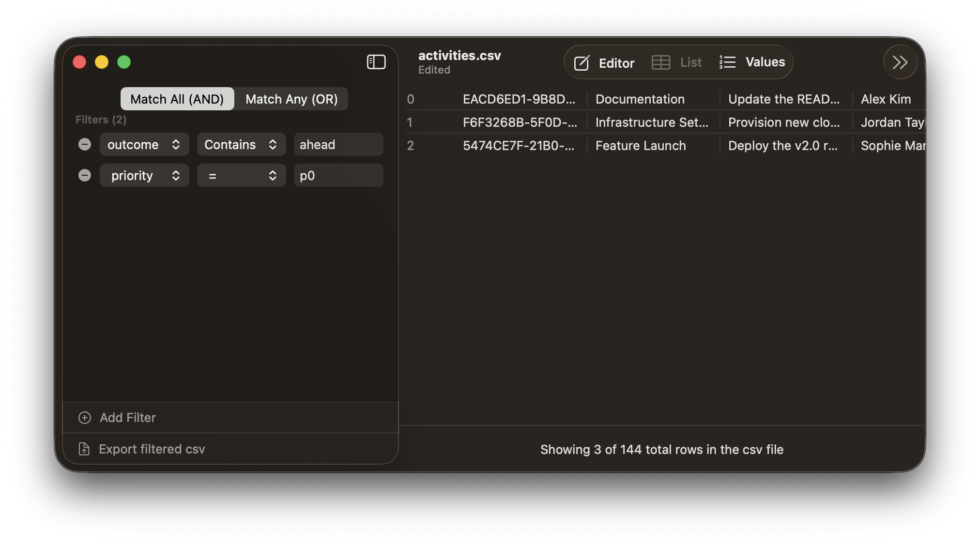Select the Feature Launch row
Screen dimensions: 980x544
tap(641, 145)
